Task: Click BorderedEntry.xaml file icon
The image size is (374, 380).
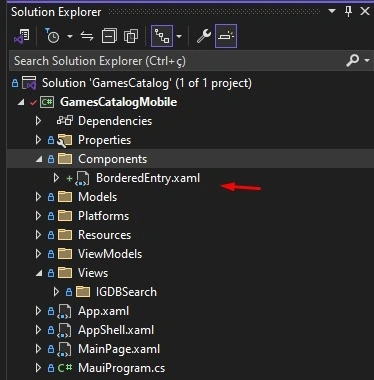Action: [82, 178]
